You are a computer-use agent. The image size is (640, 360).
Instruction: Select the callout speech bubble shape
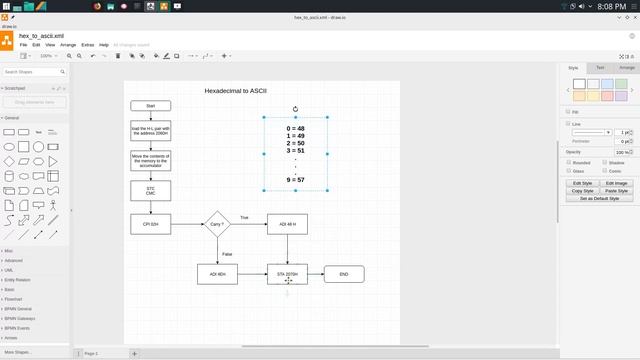point(38,205)
